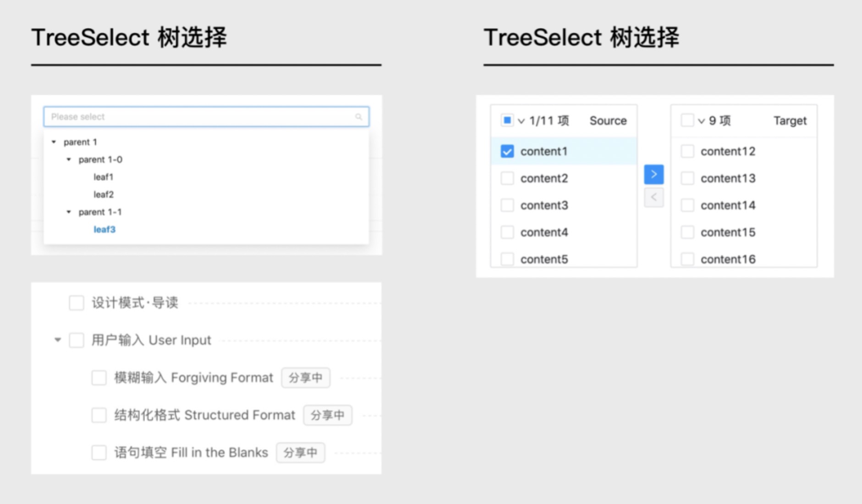Click the left-arrow transfer icon
The height and width of the screenshot is (504, 862).
pyautogui.click(x=653, y=197)
